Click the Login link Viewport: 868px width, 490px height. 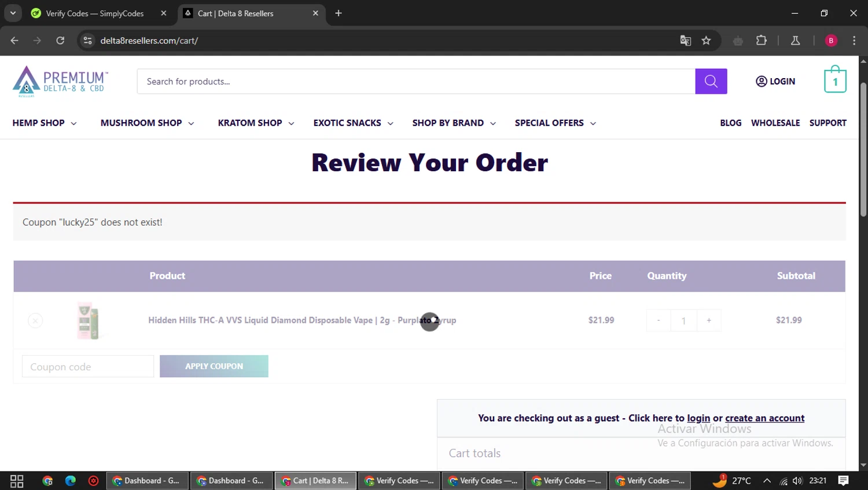coord(775,82)
